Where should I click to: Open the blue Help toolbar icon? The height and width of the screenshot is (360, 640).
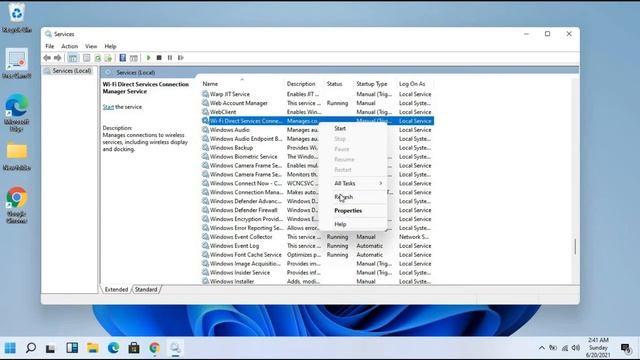[122, 58]
